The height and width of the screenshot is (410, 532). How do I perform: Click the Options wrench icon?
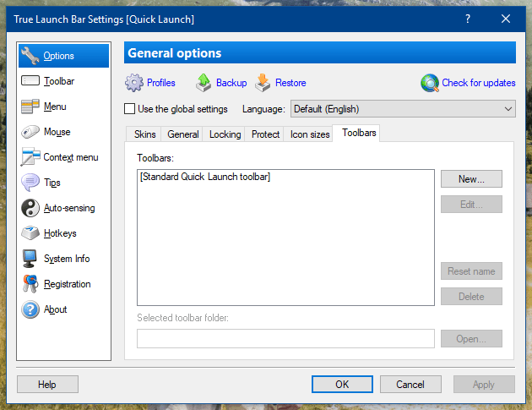pos(30,56)
